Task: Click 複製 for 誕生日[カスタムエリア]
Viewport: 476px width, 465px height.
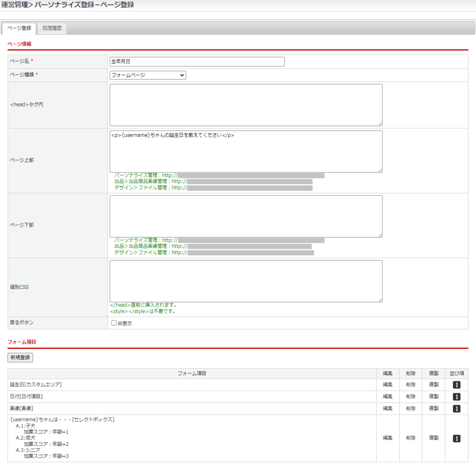Action: [x=434, y=385]
